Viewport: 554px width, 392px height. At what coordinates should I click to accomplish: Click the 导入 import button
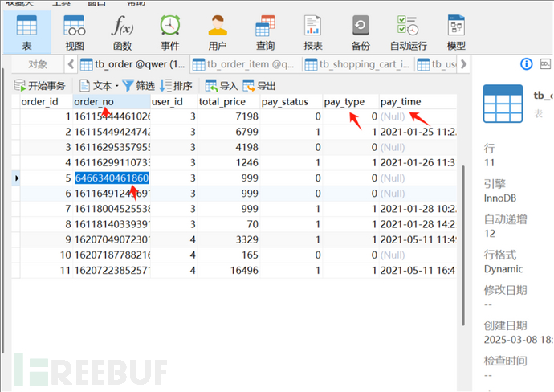(222, 85)
